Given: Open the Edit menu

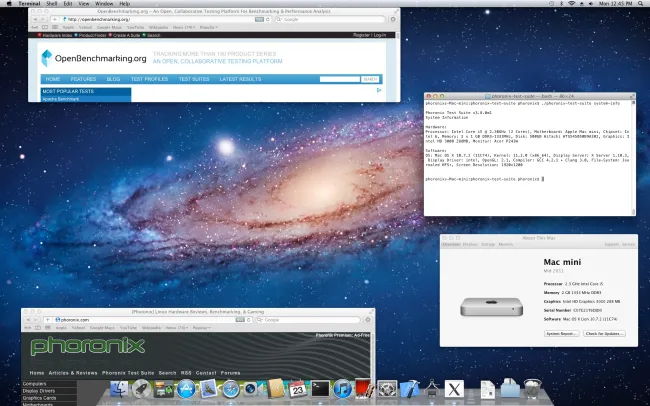Looking at the screenshot, I should 68,3.
